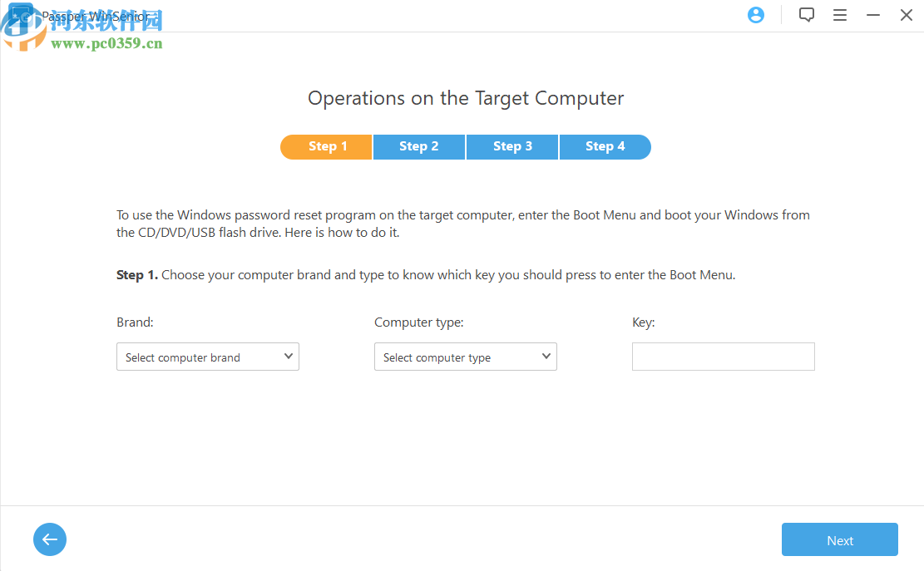
Task: Switch to the Step 2 tab
Action: 419,146
